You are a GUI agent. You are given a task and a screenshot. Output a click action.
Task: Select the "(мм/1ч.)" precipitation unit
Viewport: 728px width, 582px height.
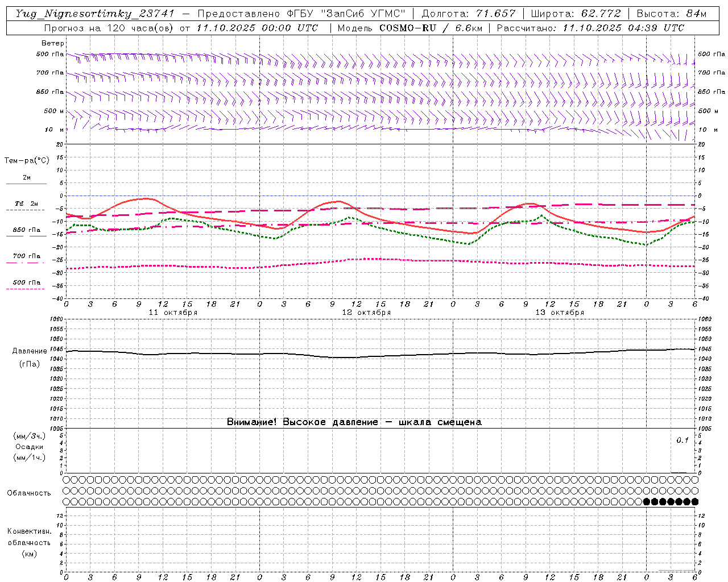tap(30, 458)
